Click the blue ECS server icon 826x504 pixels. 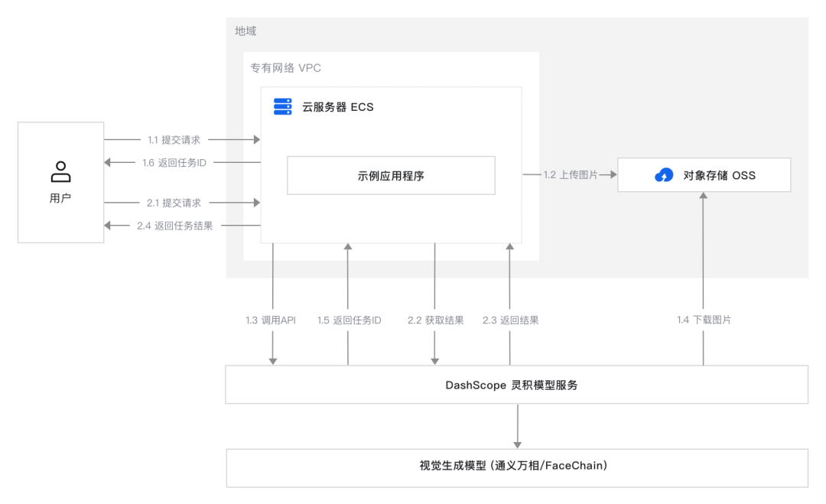[x=283, y=106]
